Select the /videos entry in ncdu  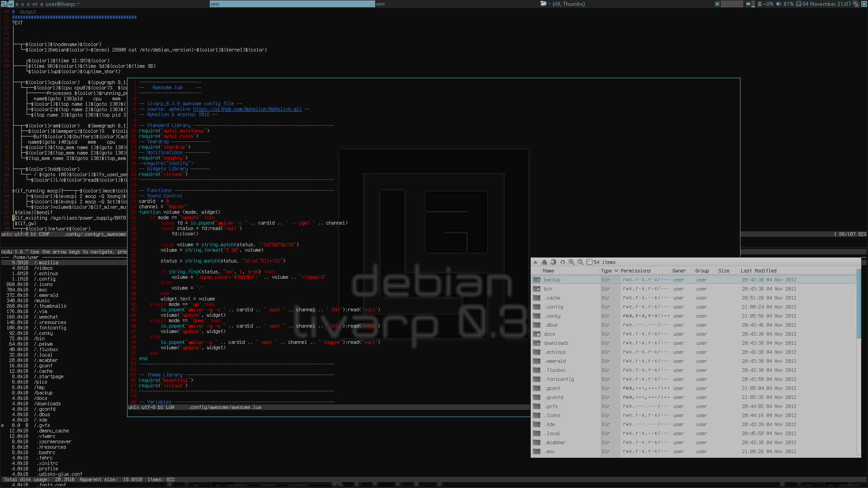(43, 268)
